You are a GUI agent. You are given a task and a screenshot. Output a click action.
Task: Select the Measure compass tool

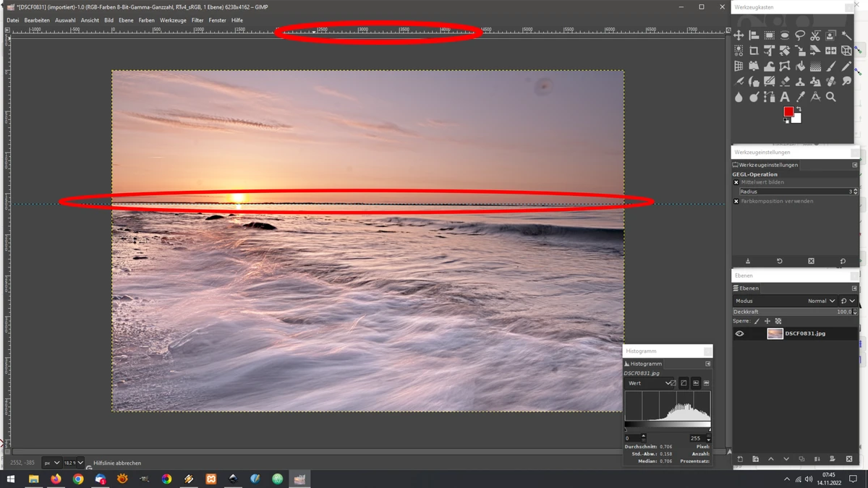tap(815, 97)
